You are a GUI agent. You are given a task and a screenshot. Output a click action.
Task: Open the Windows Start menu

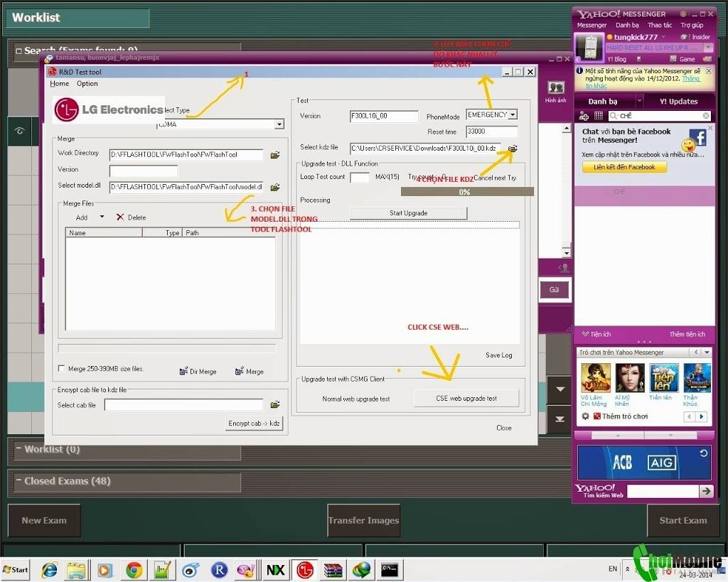16,569
